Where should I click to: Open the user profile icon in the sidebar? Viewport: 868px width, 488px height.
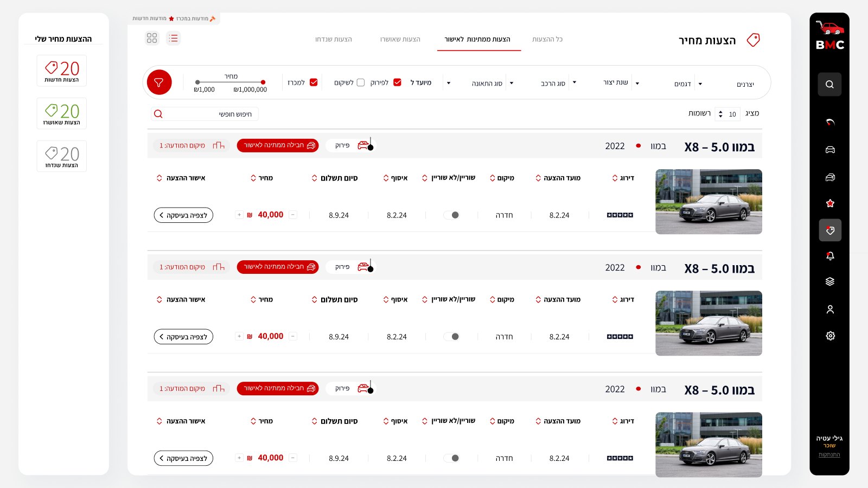830,309
